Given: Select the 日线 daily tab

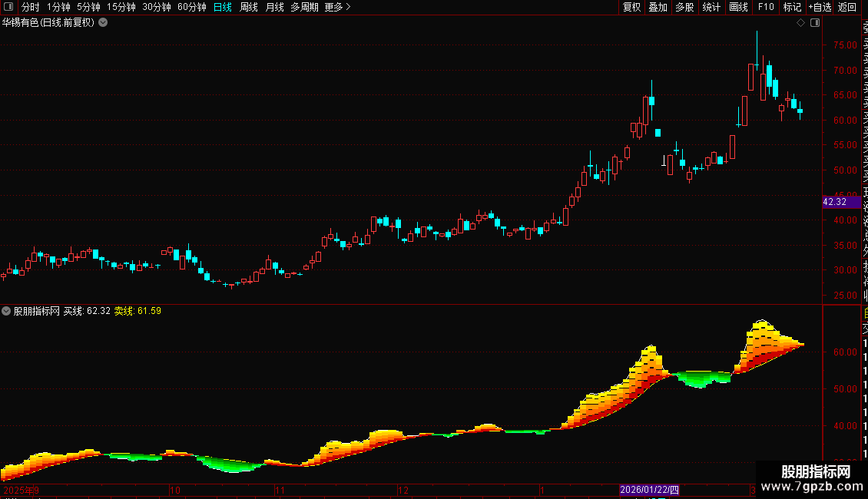Looking at the screenshot, I should [x=223, y=7].
